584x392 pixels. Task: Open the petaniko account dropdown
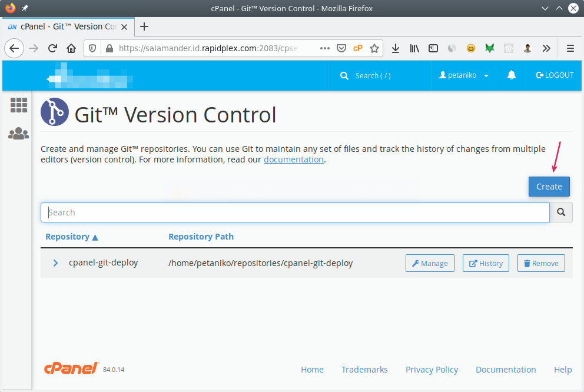pos(464,75)
